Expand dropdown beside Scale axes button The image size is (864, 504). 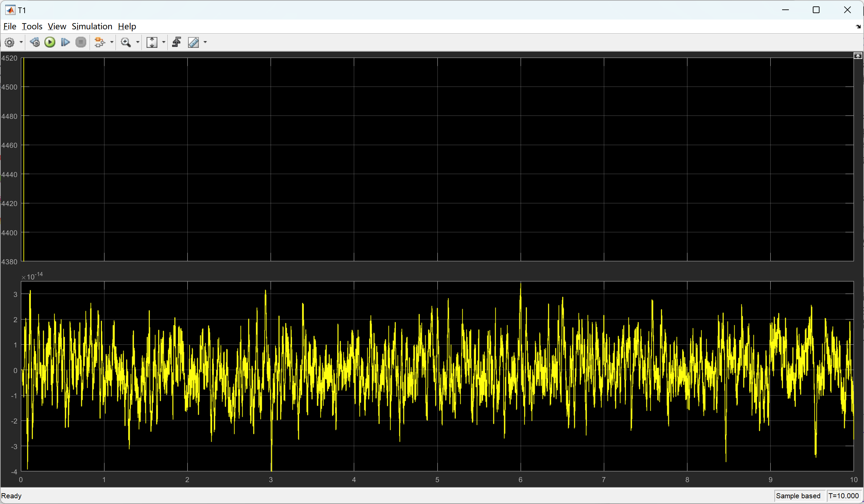163,42
